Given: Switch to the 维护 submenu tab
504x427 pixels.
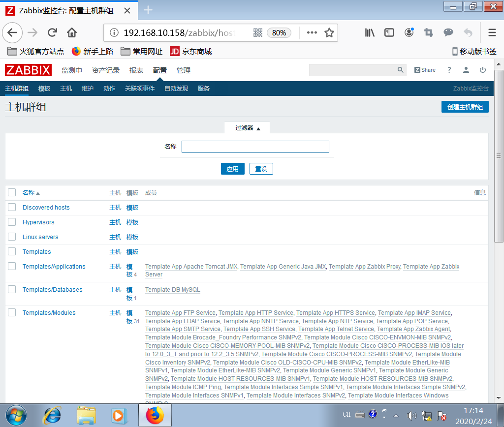Looking at the screenshot, I should [x=88, y=89].
